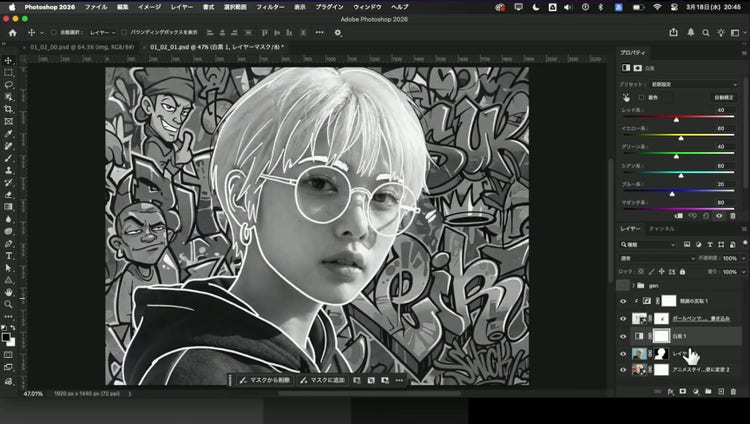This screenshot has height=424, width=750.
Task: Click the 自動補正 auto button
Action: (723, 97)
